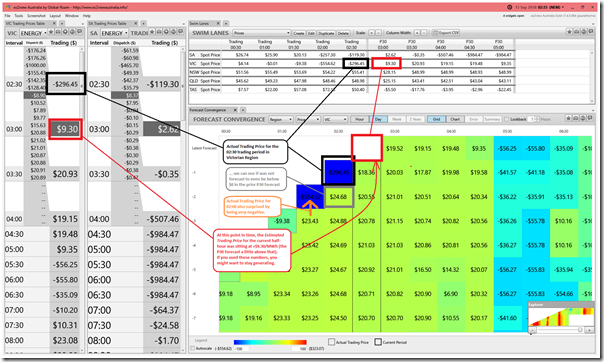
Task: Click the star favorite icon in VIC panel
Action: coord(51,32)
